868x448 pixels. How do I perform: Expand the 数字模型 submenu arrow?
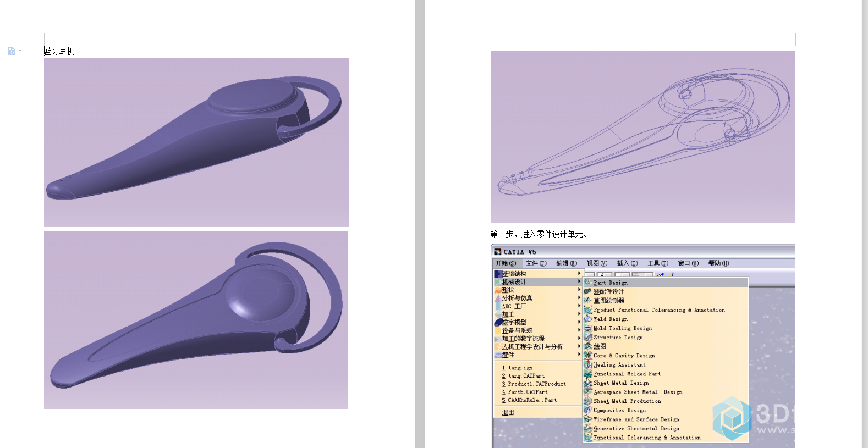pyautogui.click(x=579, y=322)
